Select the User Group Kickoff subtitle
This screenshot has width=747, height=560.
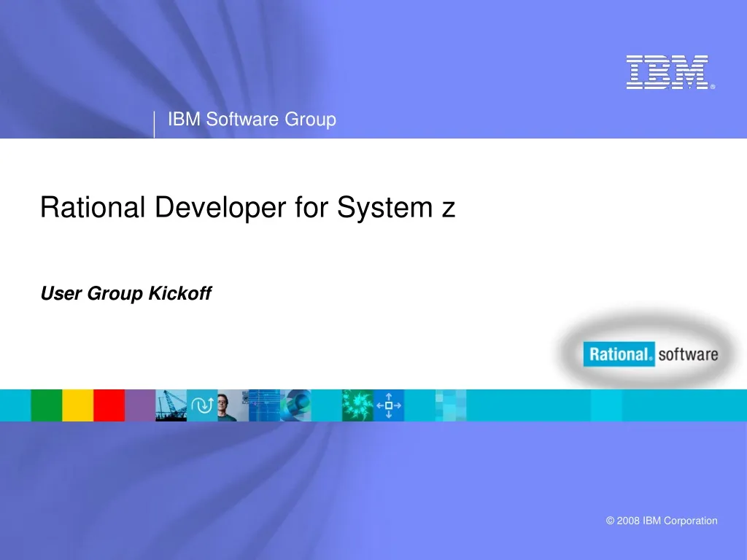coord(125,294)
